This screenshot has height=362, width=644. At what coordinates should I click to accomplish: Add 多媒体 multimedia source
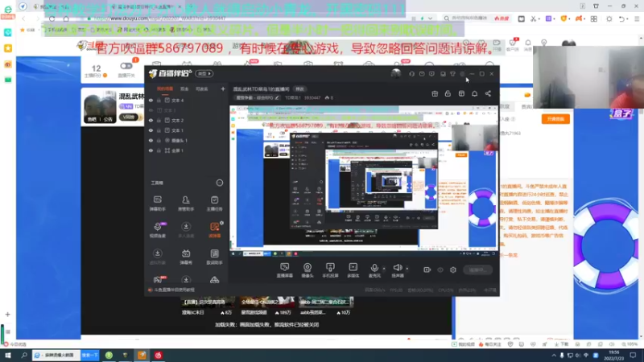[x=353, y=270]
